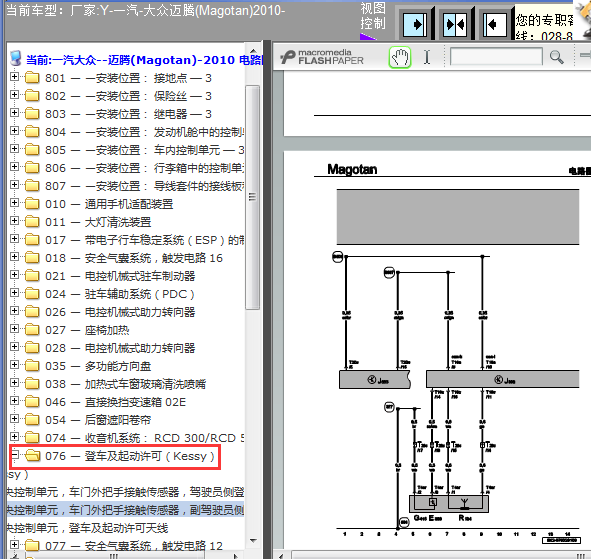
Task: Click the folder icon for 017 ESP
Action: tap(32, 240)
